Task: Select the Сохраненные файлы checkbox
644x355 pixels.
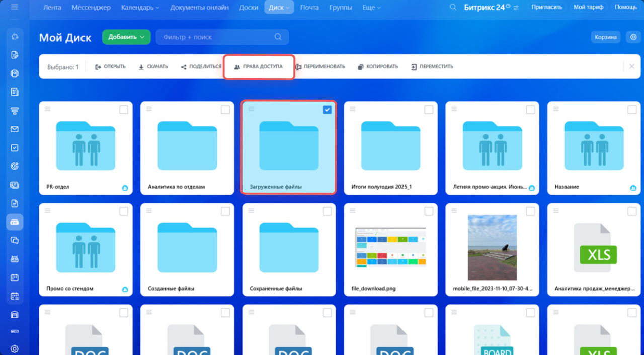Action: [x=327, y=211]
